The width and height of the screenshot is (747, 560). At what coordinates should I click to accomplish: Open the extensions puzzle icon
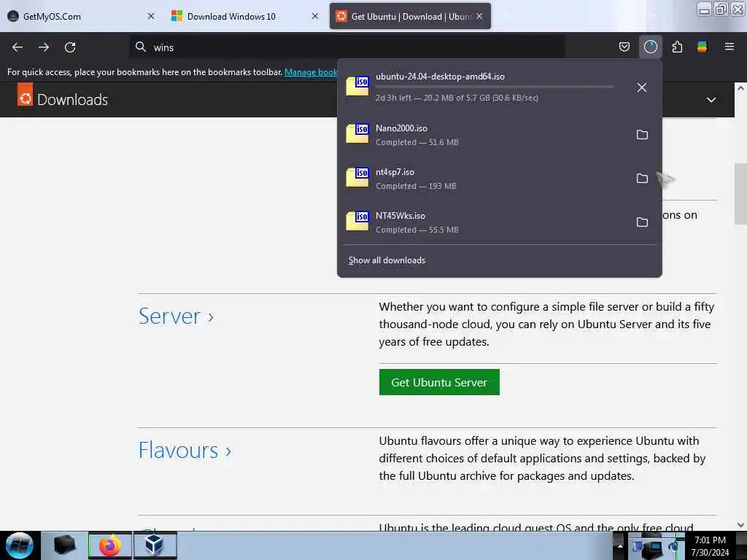coord(677,47)
